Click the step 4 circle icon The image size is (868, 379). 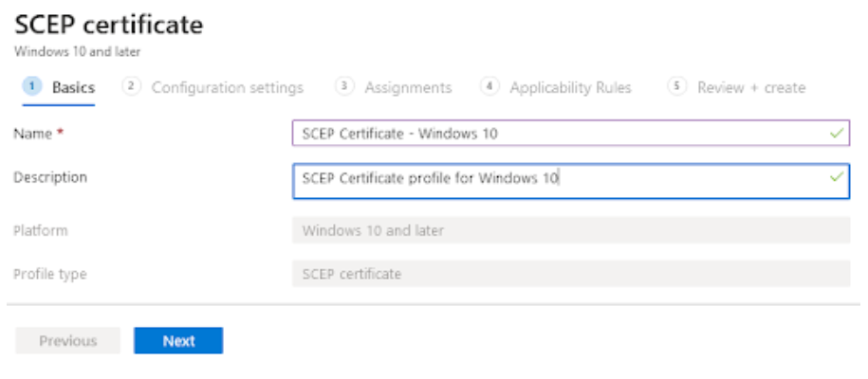489,86
